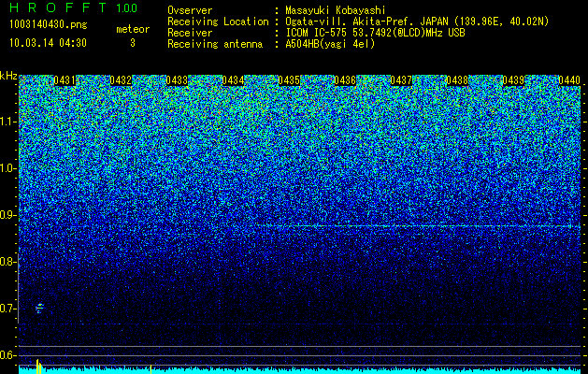
Task: Click the 0.7 frequency axis label
Action: tap(7, 309)
